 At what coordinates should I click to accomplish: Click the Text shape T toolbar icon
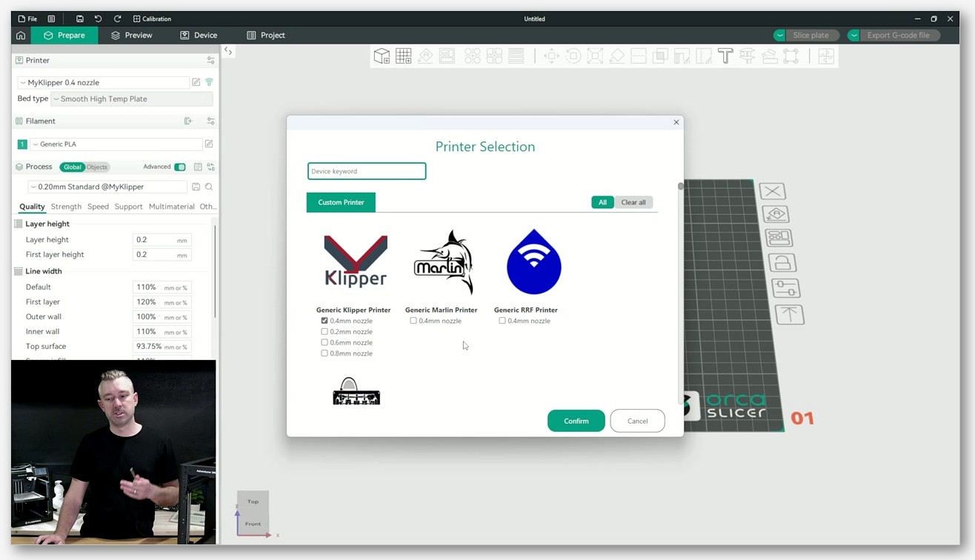(725, 56)
